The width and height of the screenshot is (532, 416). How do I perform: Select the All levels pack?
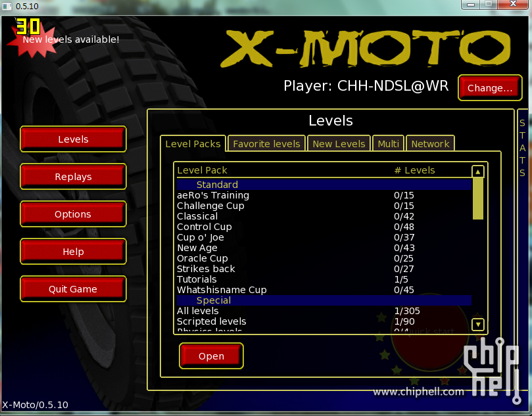click(324, 311)
